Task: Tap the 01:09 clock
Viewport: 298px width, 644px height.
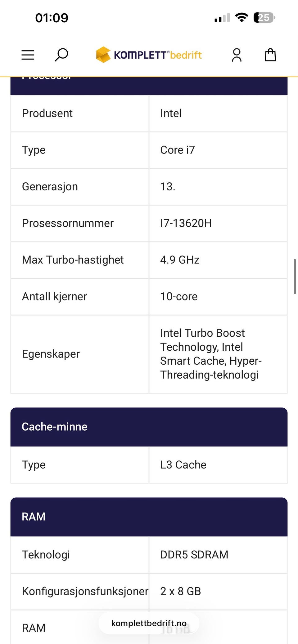Action: click(52, 18)
